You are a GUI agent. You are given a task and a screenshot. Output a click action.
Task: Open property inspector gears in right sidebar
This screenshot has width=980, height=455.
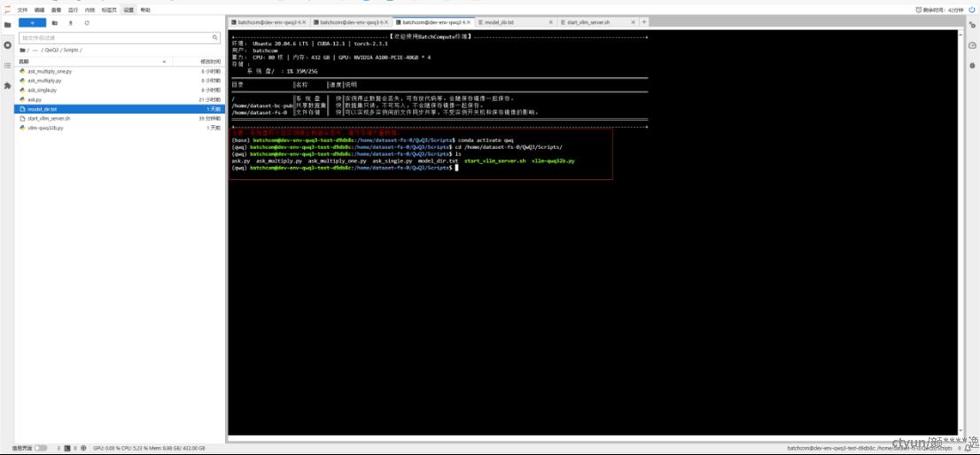pos(972,25)
